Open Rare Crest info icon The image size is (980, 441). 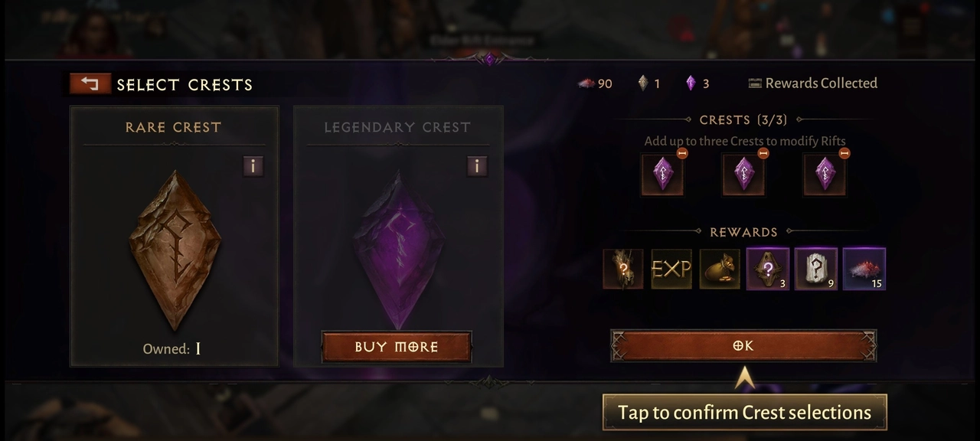[253, 165]
